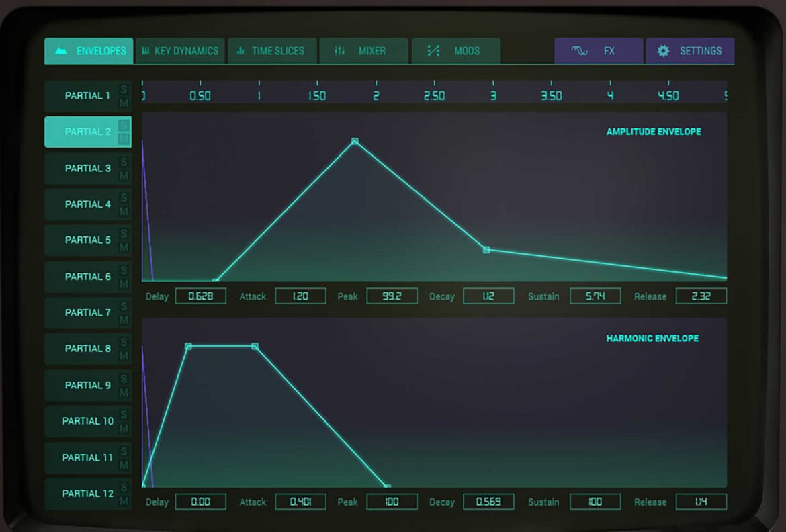Select Partial 3

[87, 169]
